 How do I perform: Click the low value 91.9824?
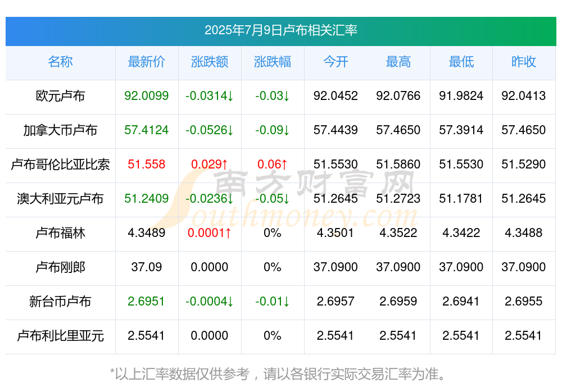click(x=461, y=95)
